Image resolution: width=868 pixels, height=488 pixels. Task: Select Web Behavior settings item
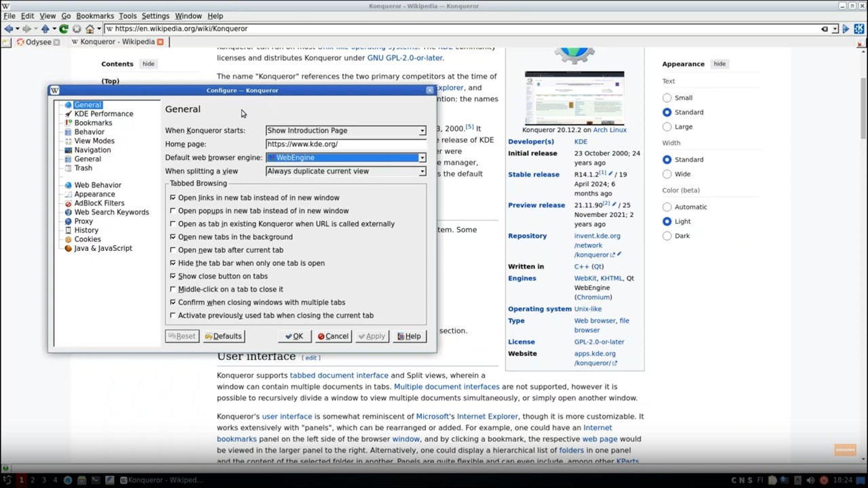98,185
